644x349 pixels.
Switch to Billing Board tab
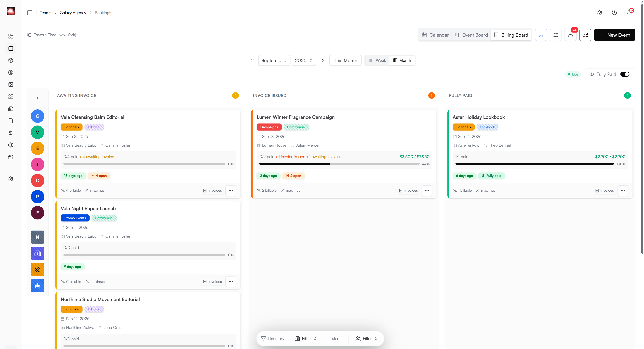coord(511,35)
